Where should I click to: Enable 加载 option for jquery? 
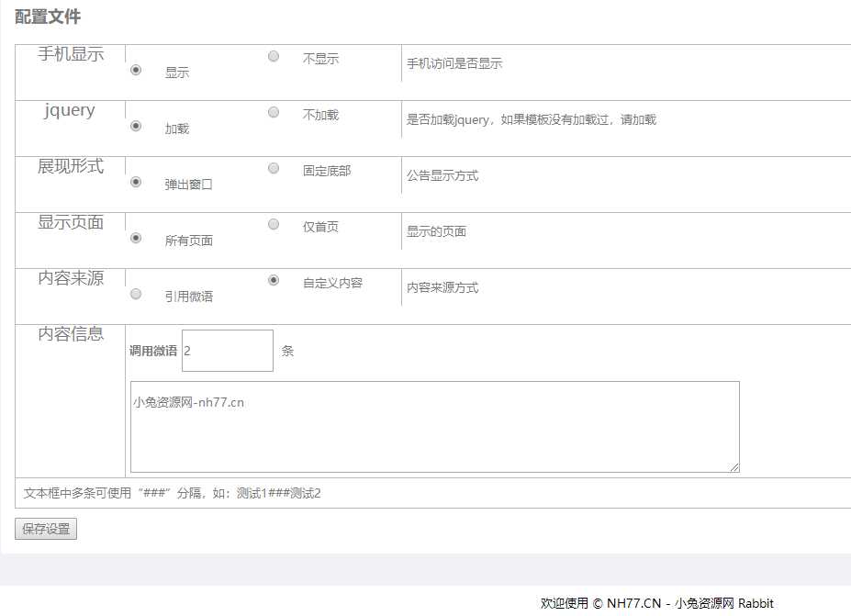point(136,126)
